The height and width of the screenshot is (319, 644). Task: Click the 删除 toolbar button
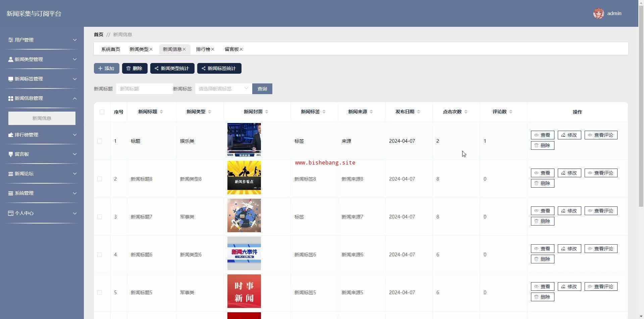click(x=135, y=68)
